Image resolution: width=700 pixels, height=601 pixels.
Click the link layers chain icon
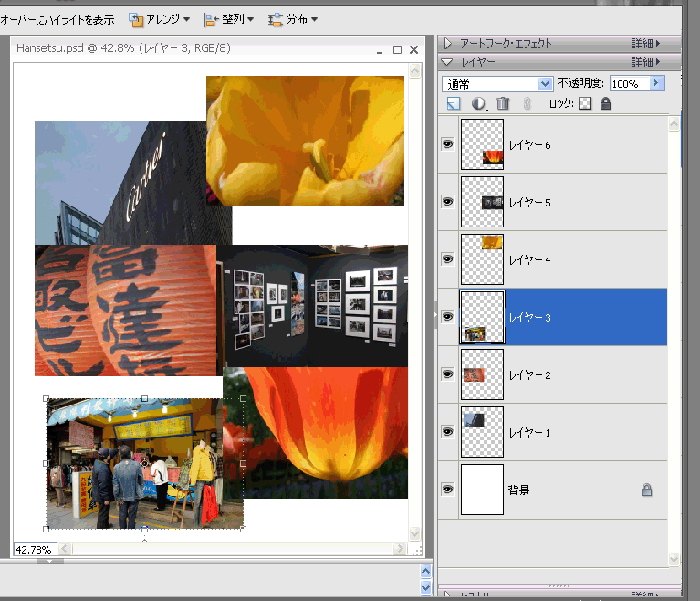527,104
